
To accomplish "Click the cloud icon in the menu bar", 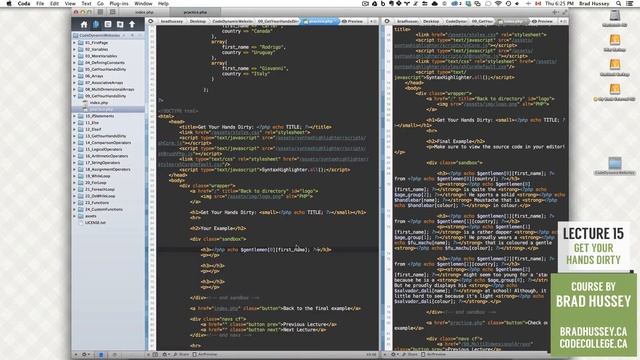I will [x=434, y=3].
